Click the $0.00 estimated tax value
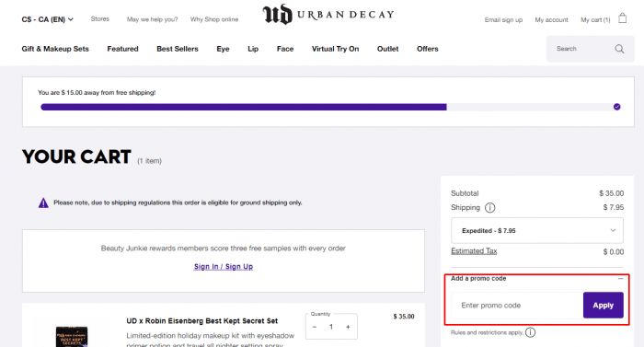The image size is (644, 347). pyautogui.click(x=614, y=251)
